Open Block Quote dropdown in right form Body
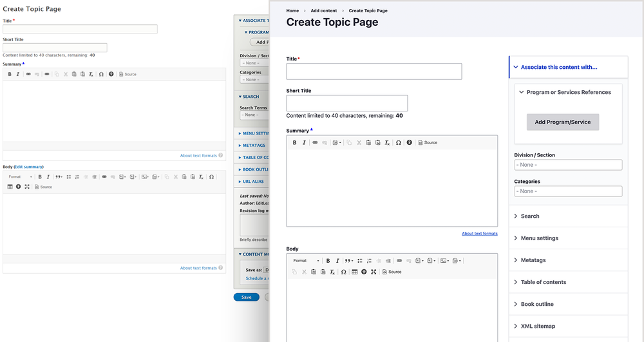Screen dimensions: 644x342 coord(348,261)
